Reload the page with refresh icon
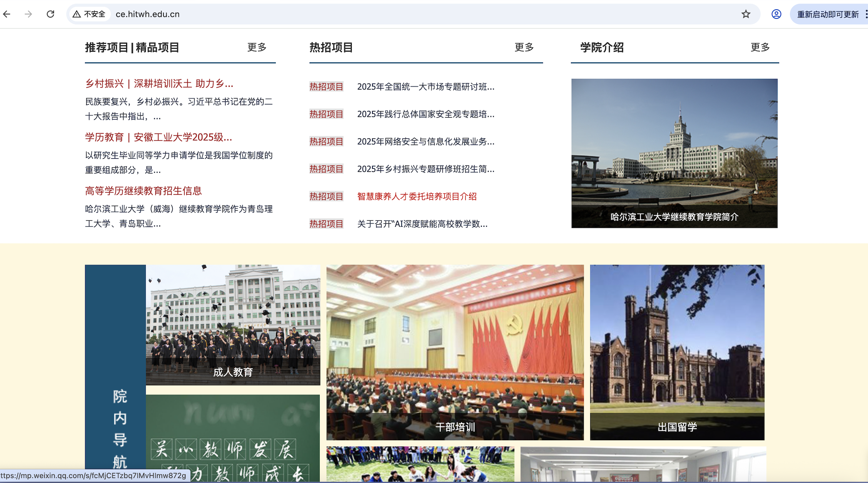Screen dimensions: 868x483 coord(50,14)
